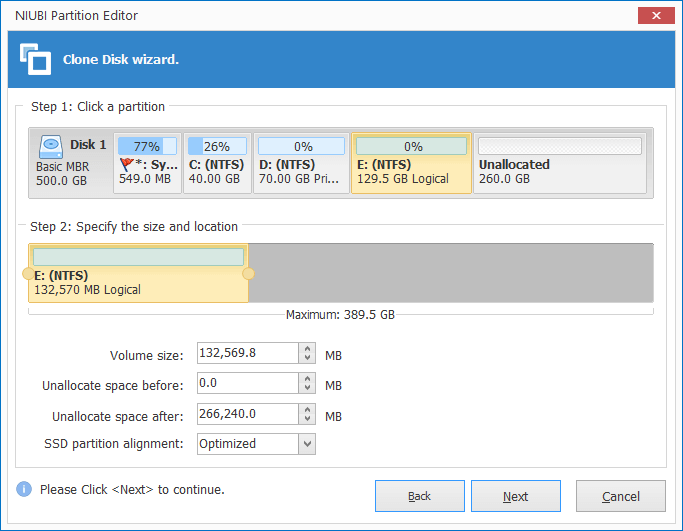Select the E: (NTFS) 129.5 GB partition
This screenshot has width=683, height=531.
pos(410,161)
